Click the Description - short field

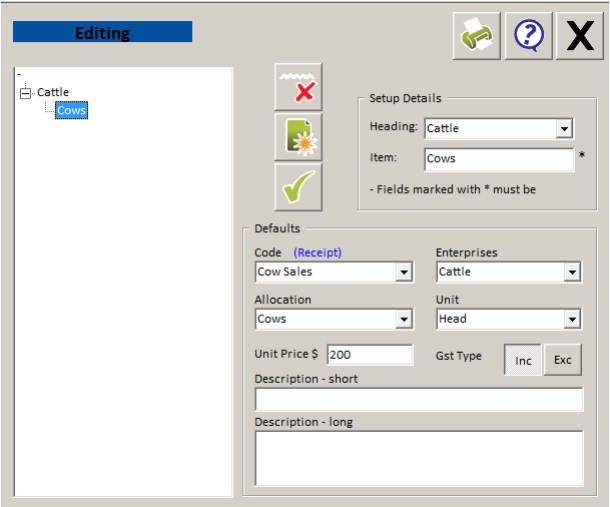pos(419,399)
